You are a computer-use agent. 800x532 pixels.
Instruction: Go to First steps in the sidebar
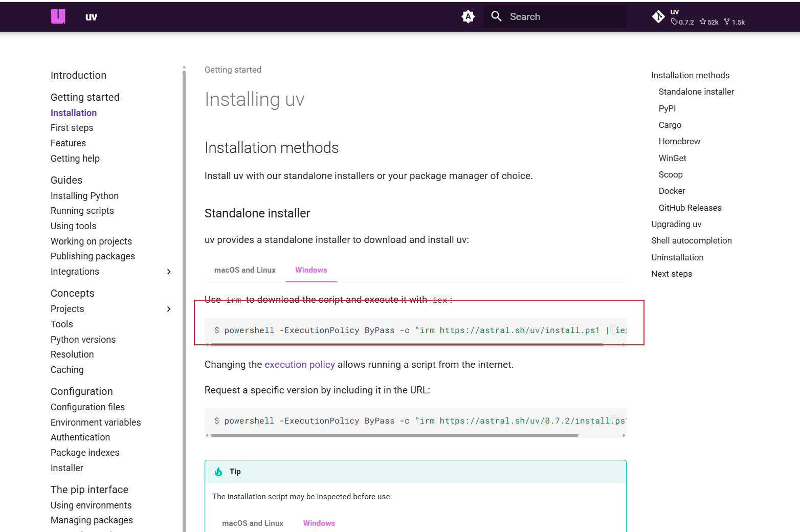72,128
